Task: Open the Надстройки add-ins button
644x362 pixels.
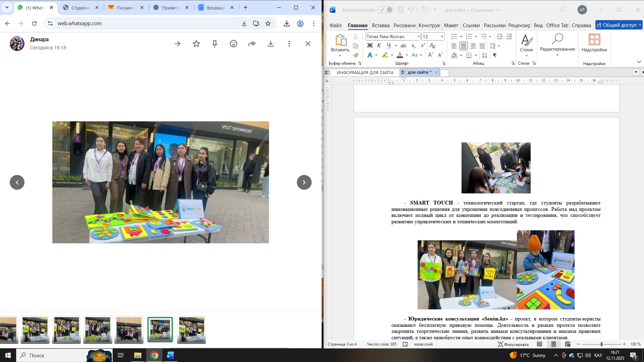Action: click(x=594, y=43)
